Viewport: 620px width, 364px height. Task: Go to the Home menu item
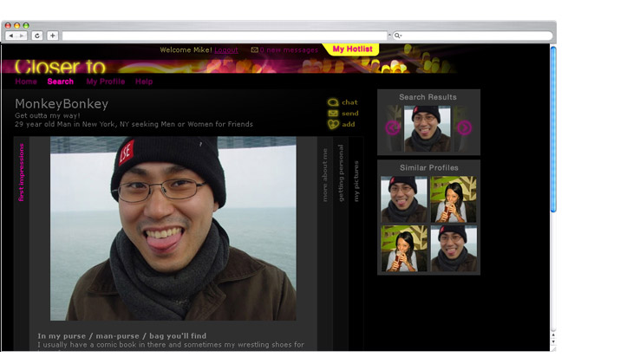point(26,81)
